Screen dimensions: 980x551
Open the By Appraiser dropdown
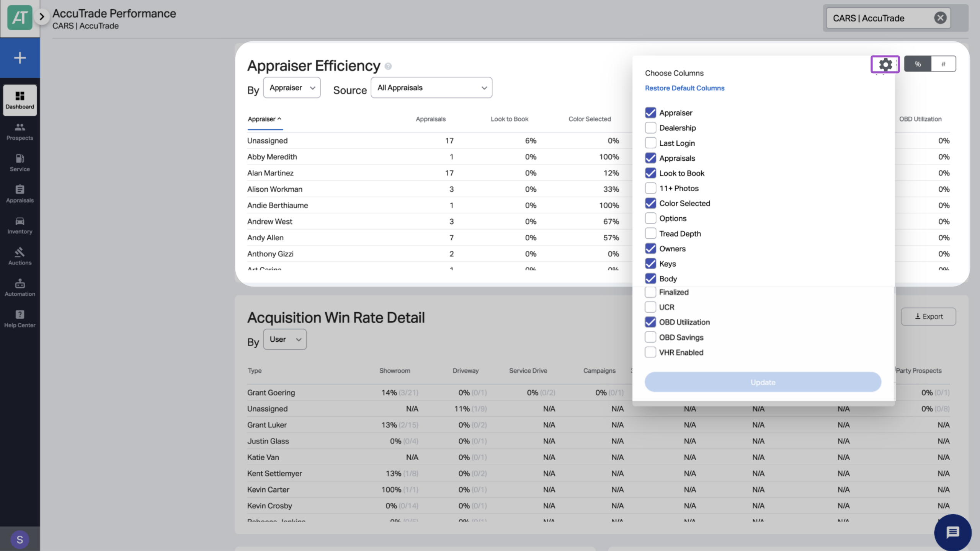click(292, 88)
